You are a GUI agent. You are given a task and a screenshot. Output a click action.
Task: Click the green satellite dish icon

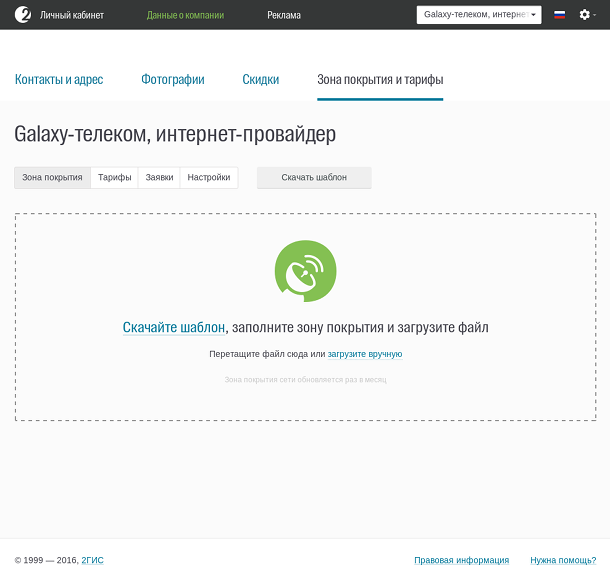(305, 271)
